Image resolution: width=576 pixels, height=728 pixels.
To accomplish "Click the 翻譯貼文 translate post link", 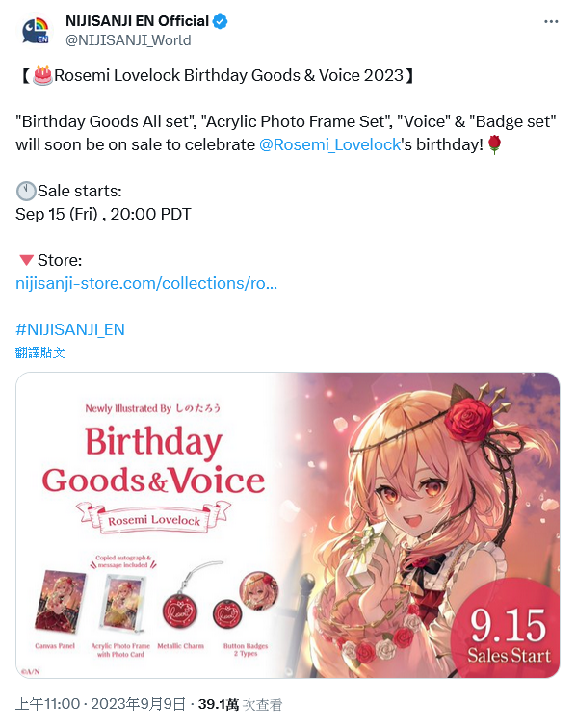I will pos(39,352).
